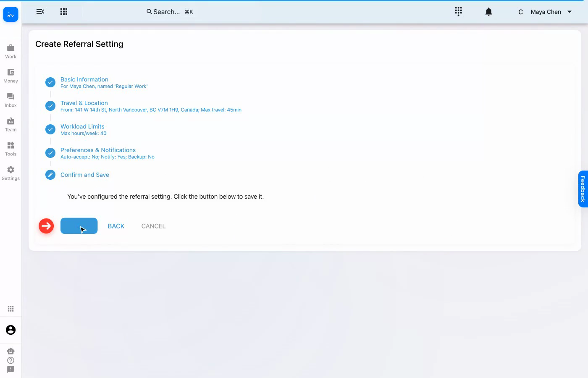Open the dialpad icon in top bar
The image size is (588, 378).
(458, 11)
